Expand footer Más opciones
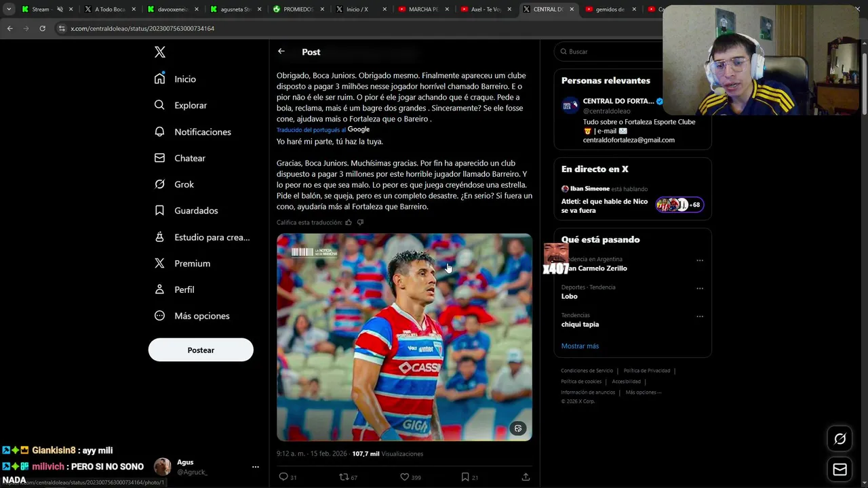868x488 pixels. click(643, 392)
